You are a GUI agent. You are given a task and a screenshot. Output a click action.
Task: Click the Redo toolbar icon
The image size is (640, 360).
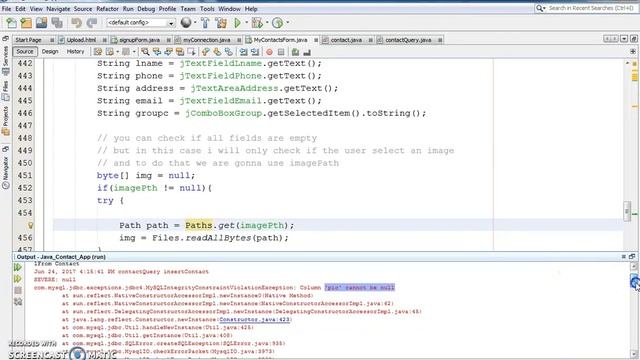point(92,23)
